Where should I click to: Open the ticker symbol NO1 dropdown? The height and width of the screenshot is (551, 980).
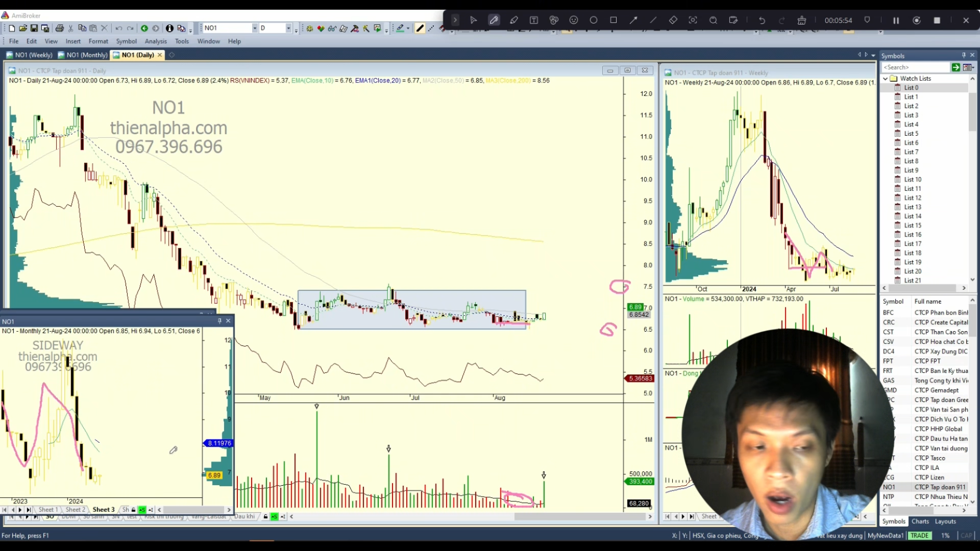(255, 28)
